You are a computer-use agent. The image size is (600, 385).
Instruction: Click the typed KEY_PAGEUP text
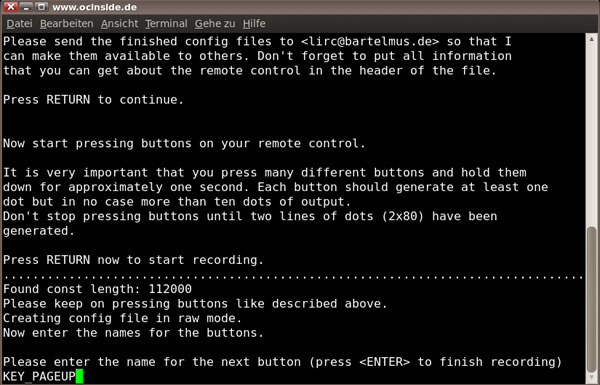pos(39,377)
